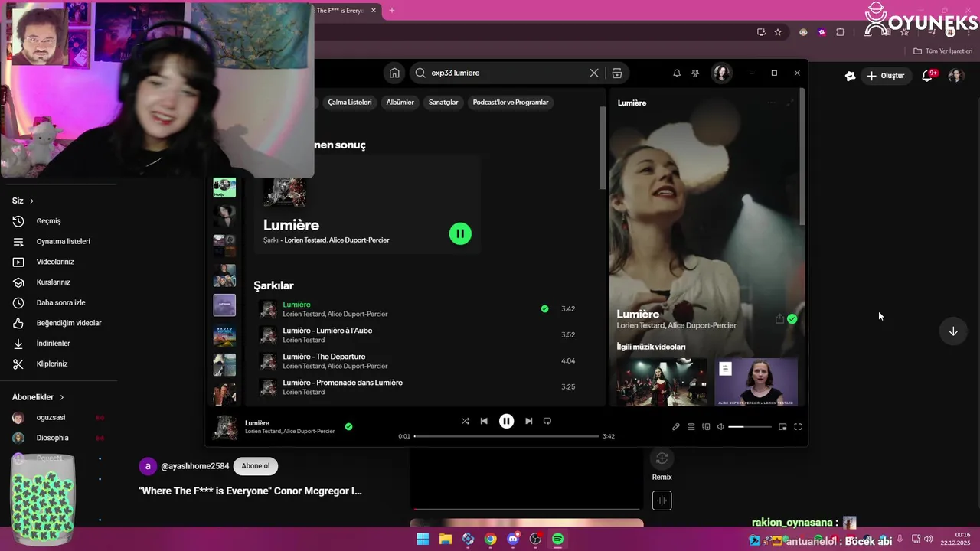Seek on the song progress bar

pyautogui.click(x=506, y=436)
